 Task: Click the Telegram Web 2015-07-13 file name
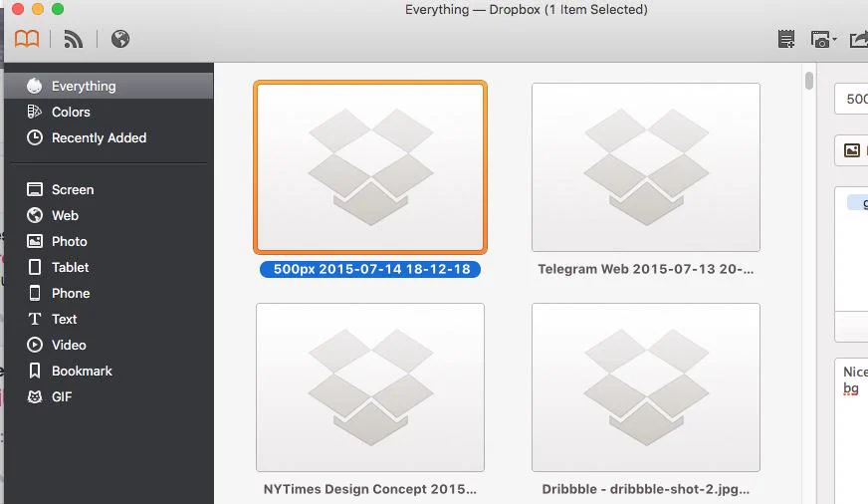click(645, 269)
